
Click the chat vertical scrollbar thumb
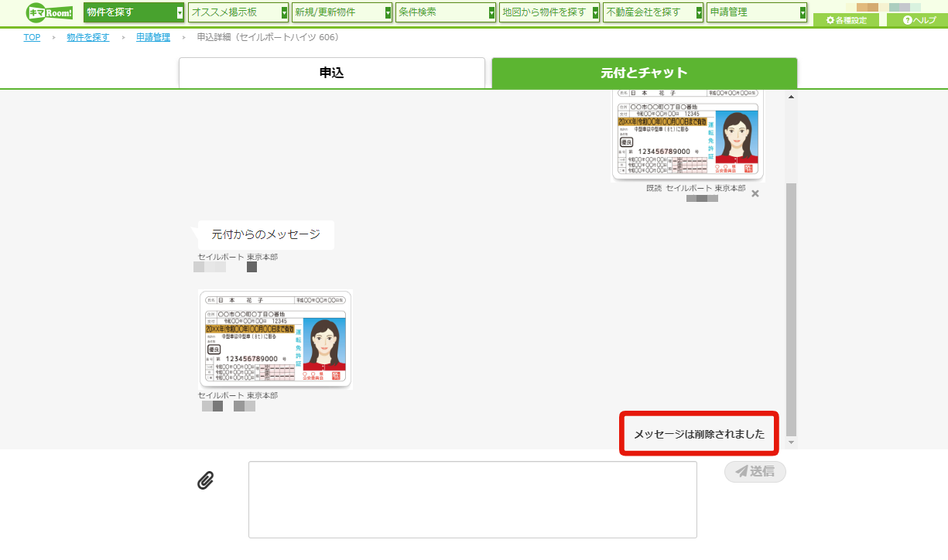791,309
